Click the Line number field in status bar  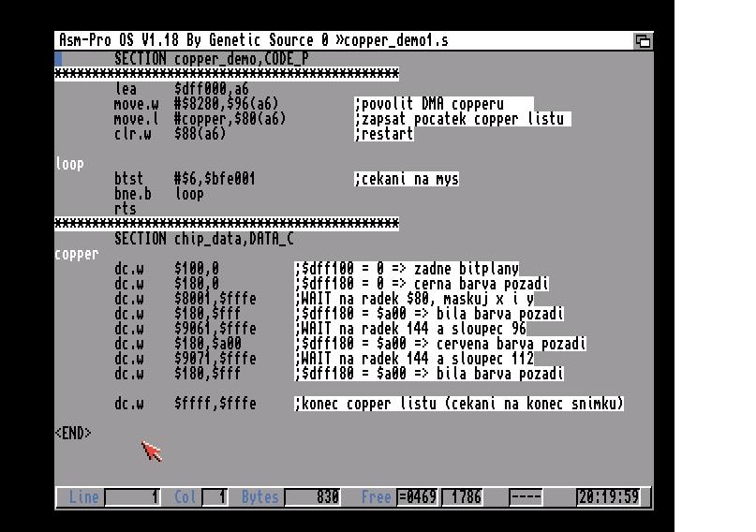tap(132, 497)
